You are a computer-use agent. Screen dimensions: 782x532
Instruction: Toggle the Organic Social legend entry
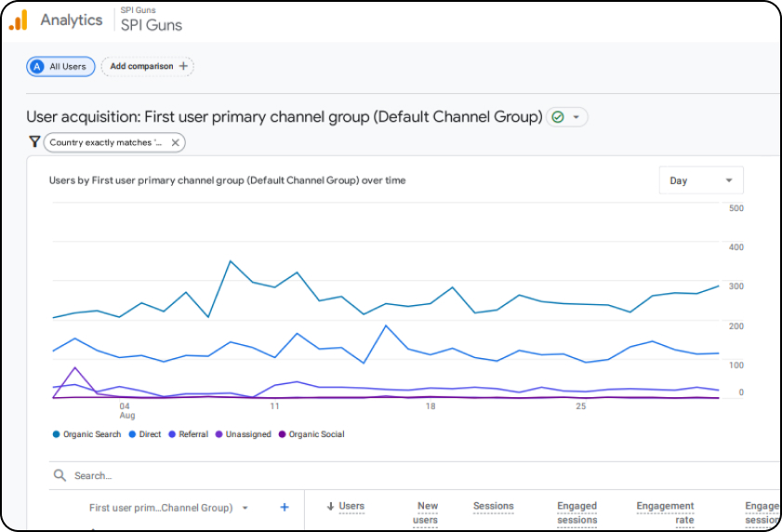pos(311,434)
